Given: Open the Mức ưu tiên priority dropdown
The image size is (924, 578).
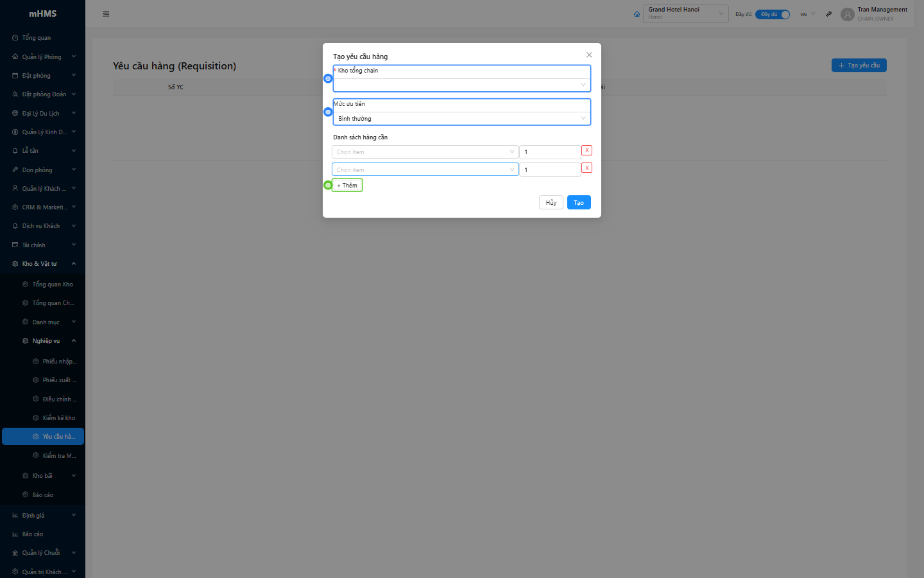Looking at the screenshot, I should (x=461, y=119).
